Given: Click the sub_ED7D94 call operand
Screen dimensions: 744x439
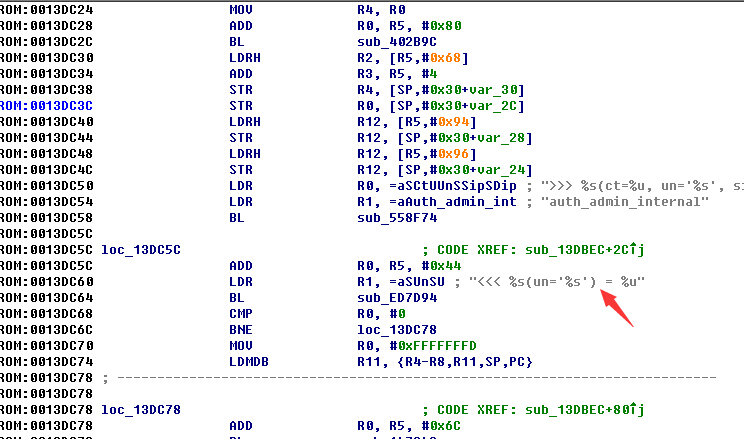Looking at the screenshot, I should 397,298.
